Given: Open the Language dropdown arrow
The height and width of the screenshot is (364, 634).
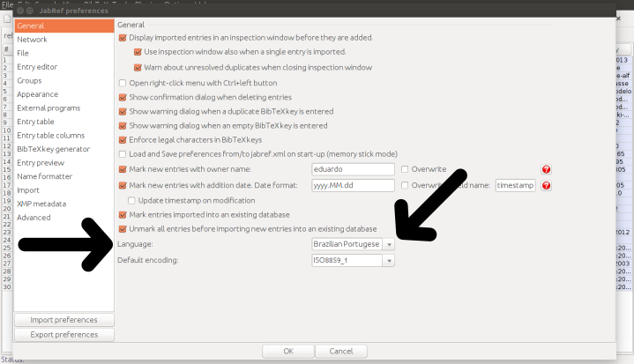Looking at the screenshot, I should 389,244.
